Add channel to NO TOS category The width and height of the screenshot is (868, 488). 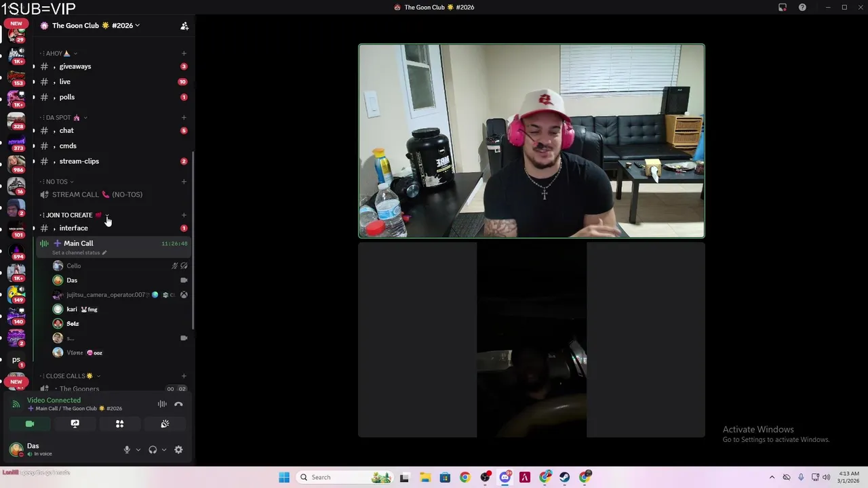point(184,182)
